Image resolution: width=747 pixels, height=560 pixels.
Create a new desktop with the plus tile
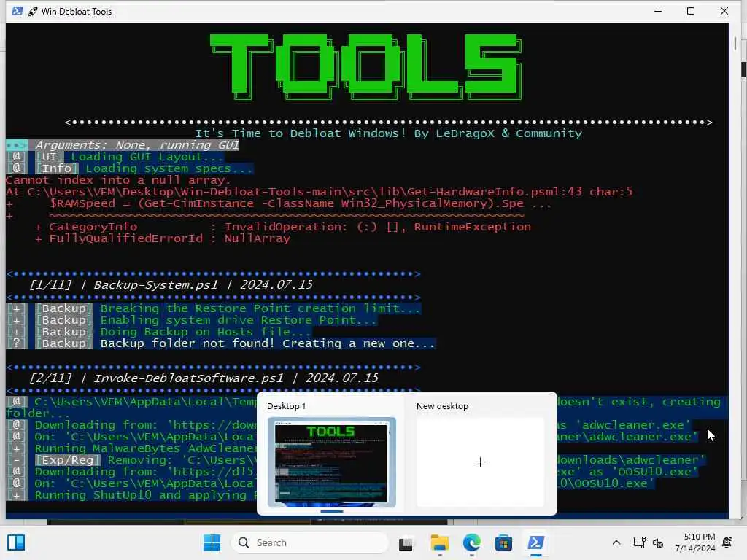pos(480,462)
